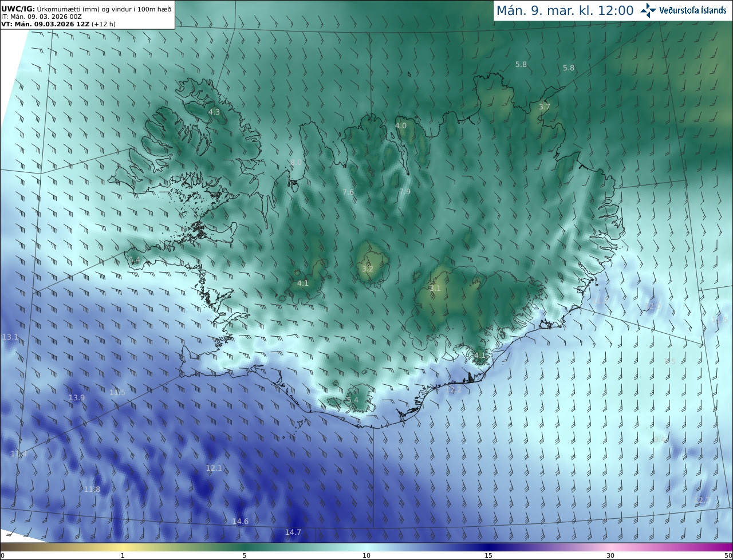This screenshot has width=733, height=560.
Task: Click the 3.7 value in northeast Iceland
Action: 545,107
